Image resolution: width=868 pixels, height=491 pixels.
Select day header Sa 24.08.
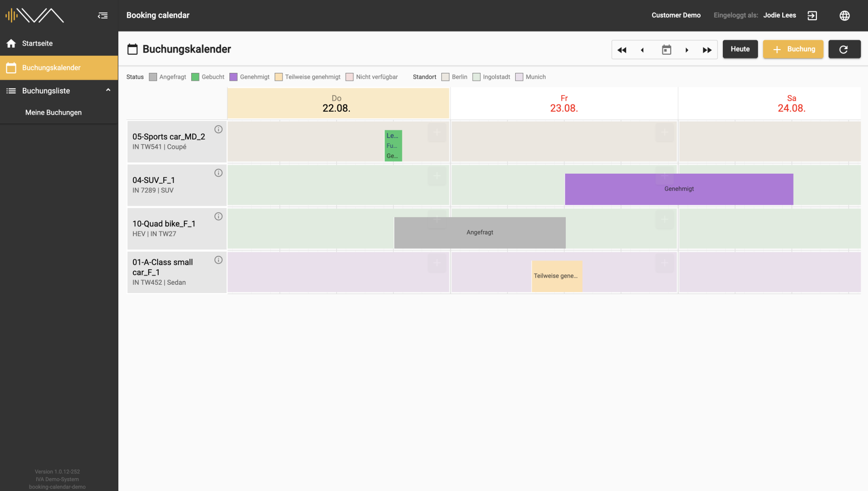792,103
